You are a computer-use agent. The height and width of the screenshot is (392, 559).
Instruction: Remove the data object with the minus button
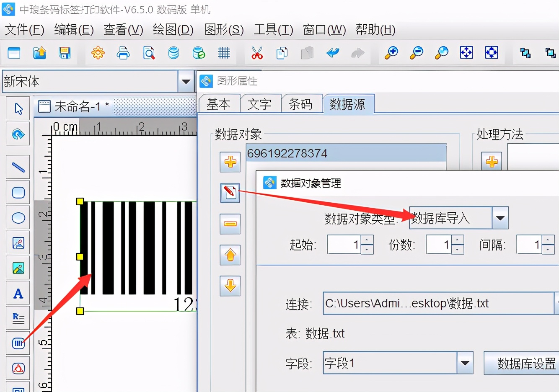point(230,224)
